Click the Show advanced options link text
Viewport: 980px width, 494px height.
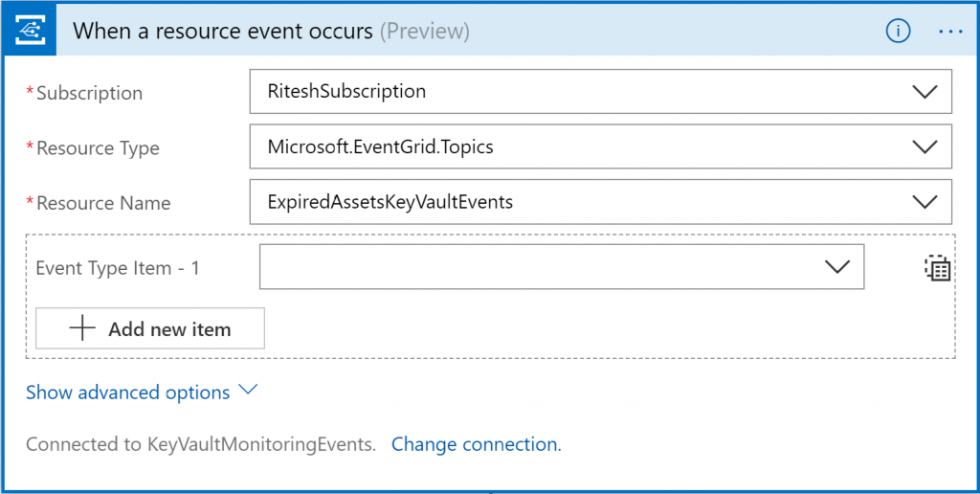click(x=127, y=393)
